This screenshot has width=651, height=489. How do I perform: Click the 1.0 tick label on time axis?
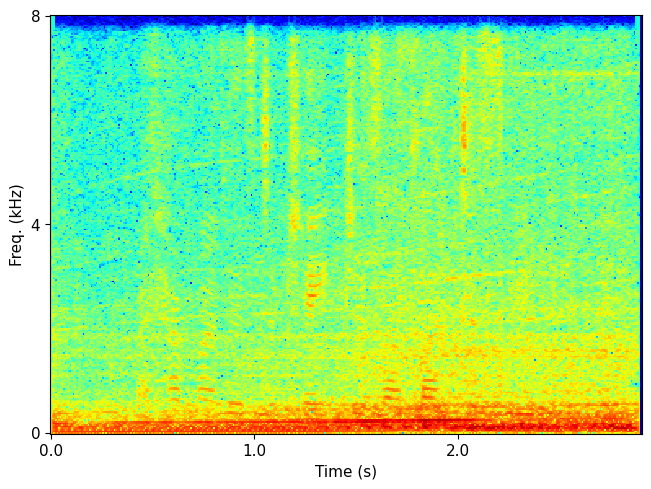[x=254, y=450]
